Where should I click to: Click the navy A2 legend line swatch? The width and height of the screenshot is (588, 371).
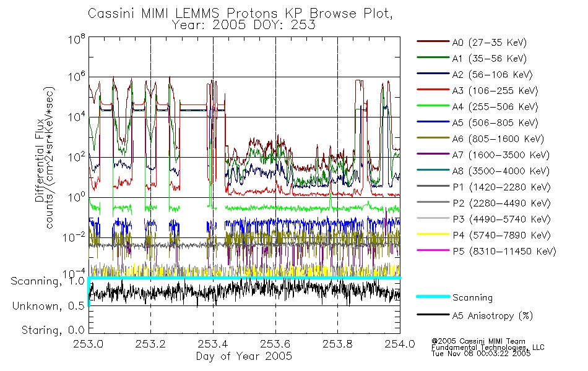(x=433, y=74)
